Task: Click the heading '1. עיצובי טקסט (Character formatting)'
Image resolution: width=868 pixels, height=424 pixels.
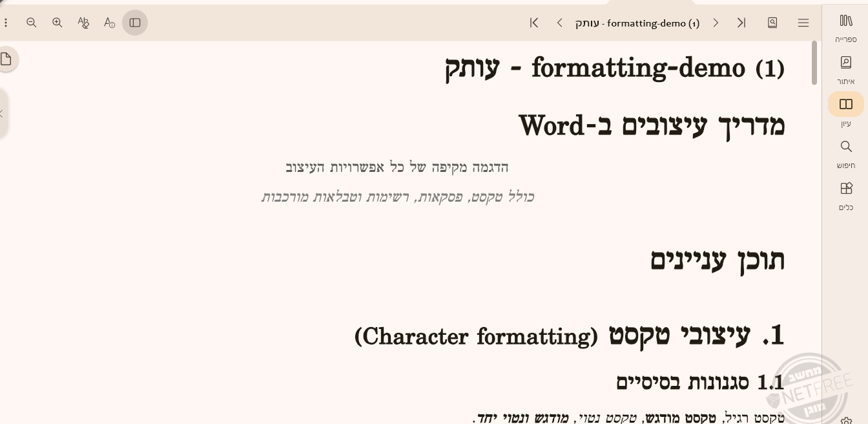Action: click(570, 335)
